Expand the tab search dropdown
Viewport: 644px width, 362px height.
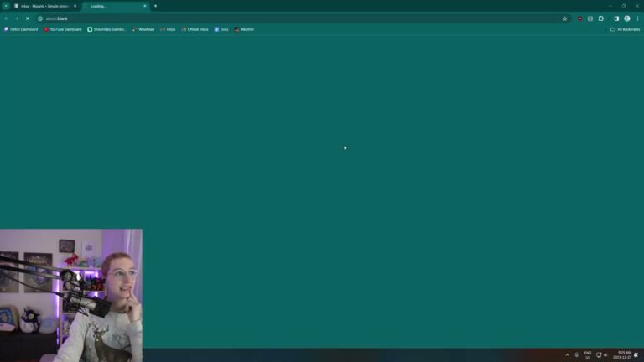pos(6,6)
